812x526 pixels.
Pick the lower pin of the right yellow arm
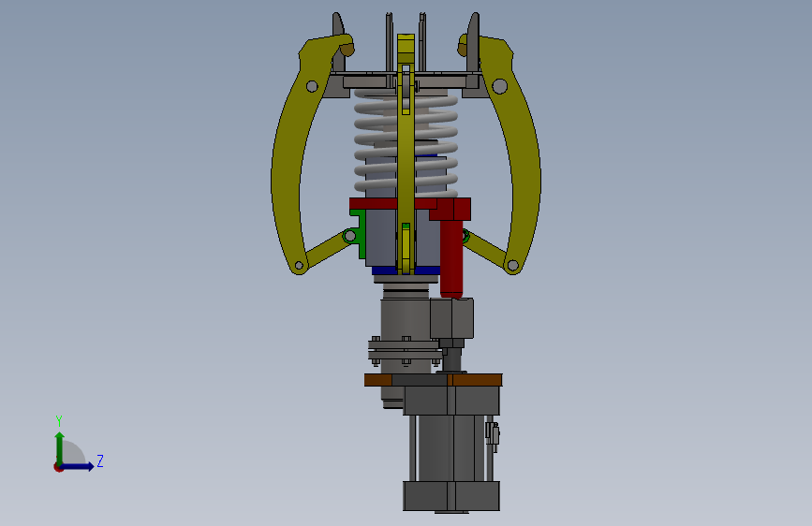coord(512,266)
